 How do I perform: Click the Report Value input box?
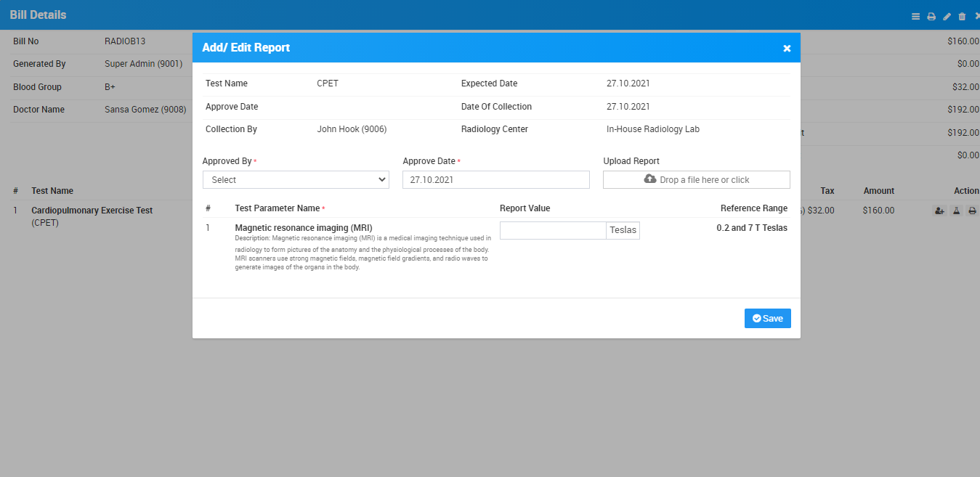pyautogui.click(x=553, y=230)
